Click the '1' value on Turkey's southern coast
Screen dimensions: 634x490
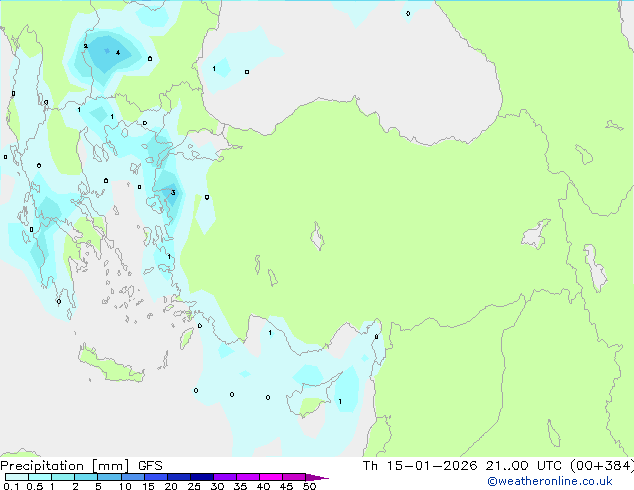pyautogui.click(x=270, y=333)
